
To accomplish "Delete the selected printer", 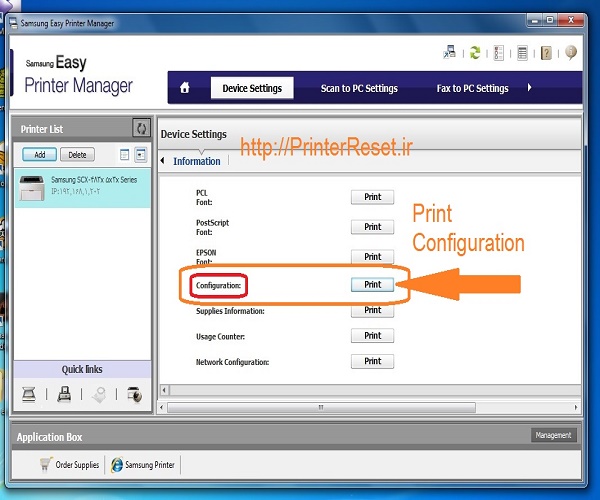I will coord(77,155).
